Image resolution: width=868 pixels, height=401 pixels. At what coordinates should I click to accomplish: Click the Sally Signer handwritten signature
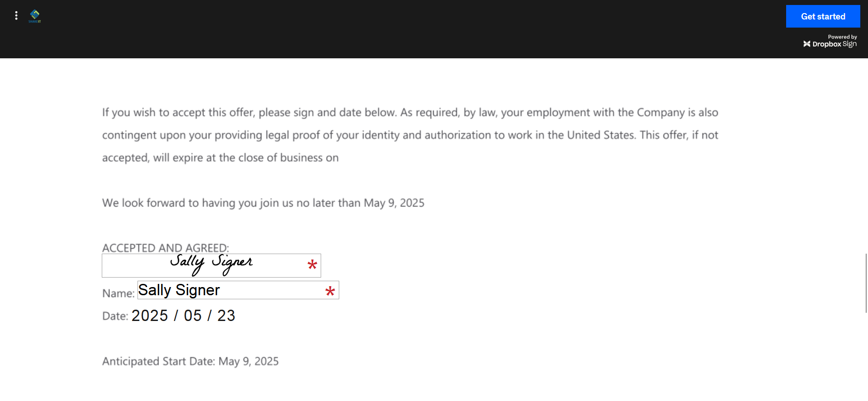tap(211, 264)
